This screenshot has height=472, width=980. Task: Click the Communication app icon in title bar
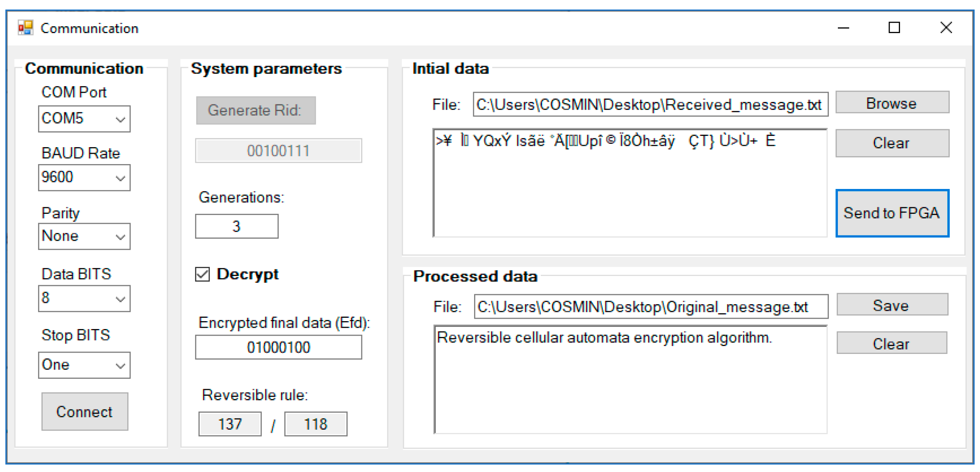coord(25,28)
